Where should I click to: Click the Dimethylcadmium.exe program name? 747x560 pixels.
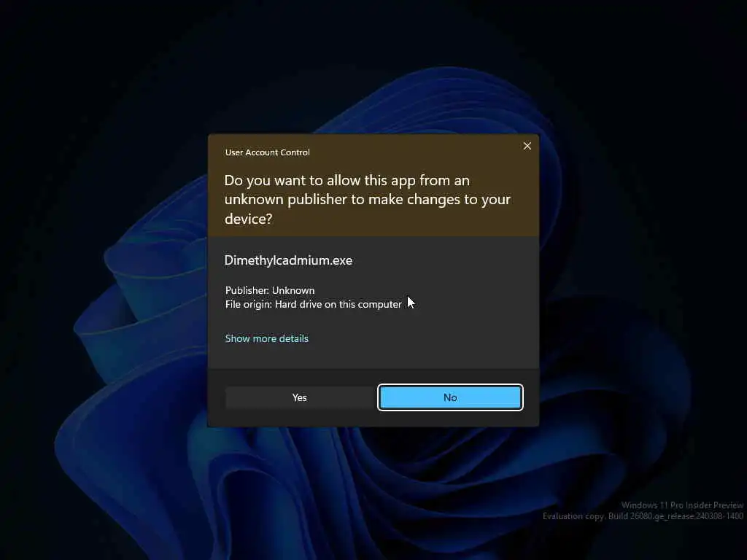pos(288,260)
